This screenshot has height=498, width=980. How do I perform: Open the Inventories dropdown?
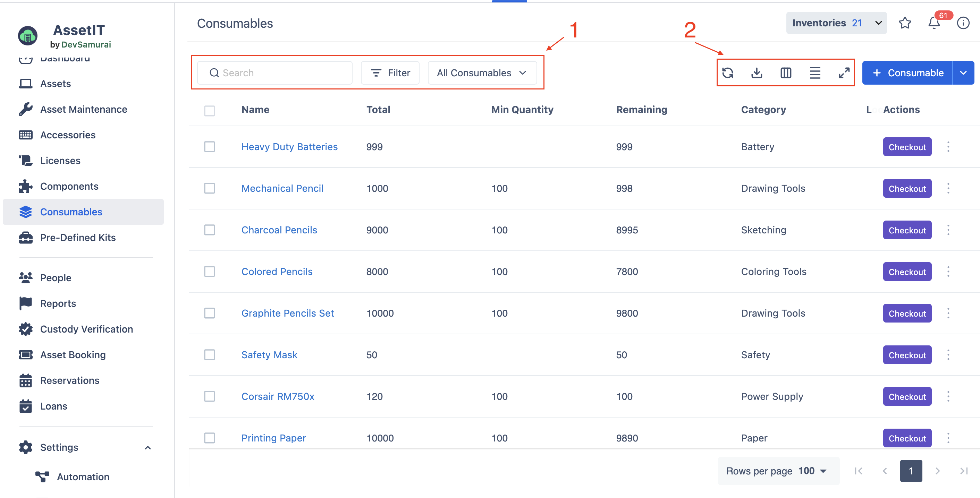(x=836, y=23)
